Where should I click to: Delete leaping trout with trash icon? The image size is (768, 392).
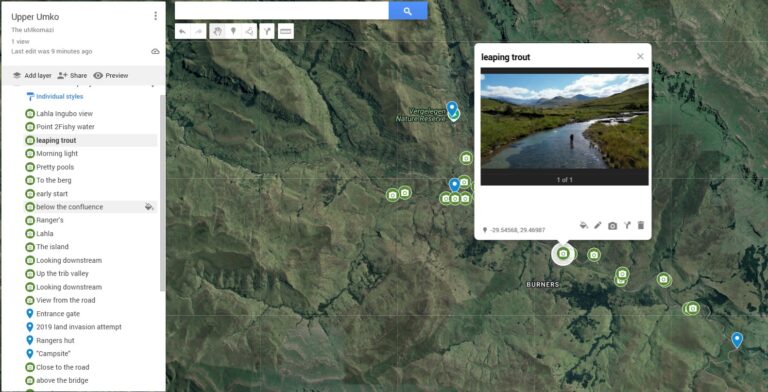[x=641, y=225]
